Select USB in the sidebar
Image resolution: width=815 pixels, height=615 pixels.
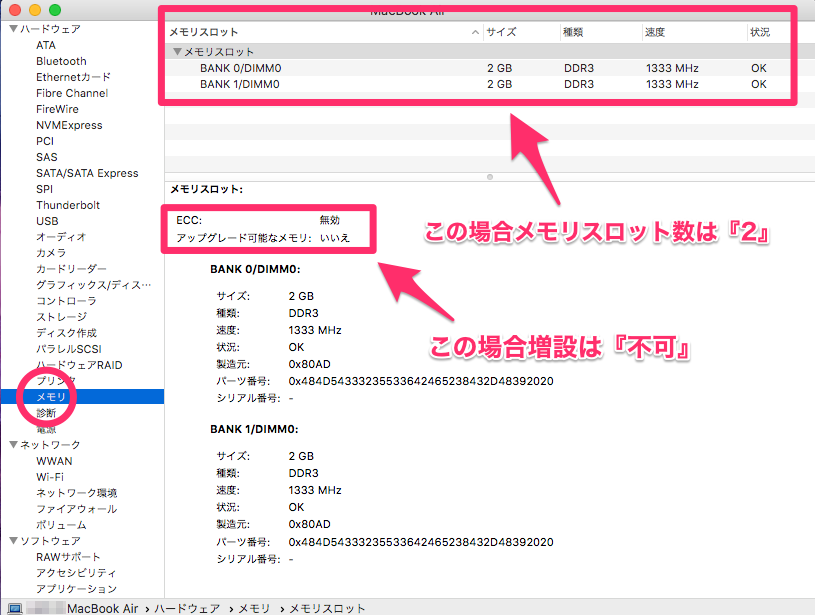coord(47,221)
